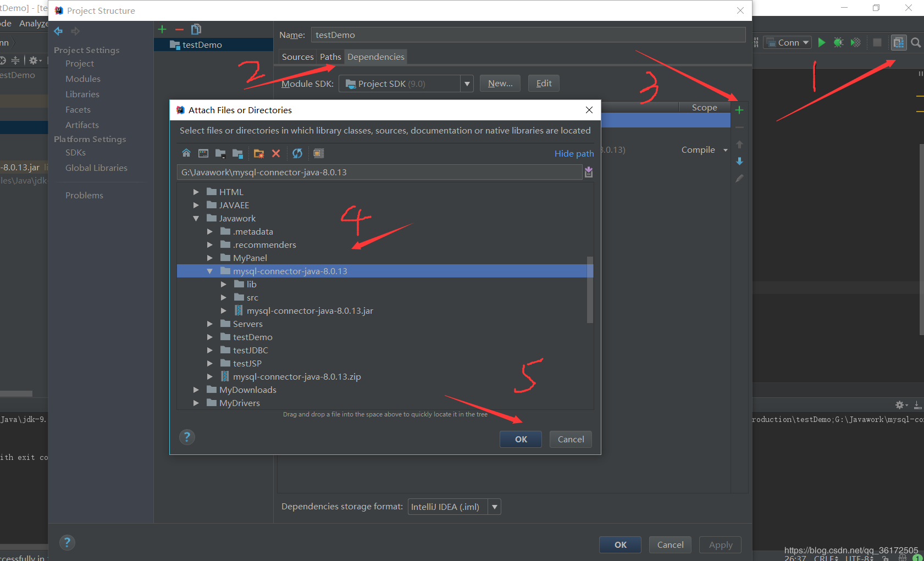
Task: Click the file path input field
Action: [379, 172]
